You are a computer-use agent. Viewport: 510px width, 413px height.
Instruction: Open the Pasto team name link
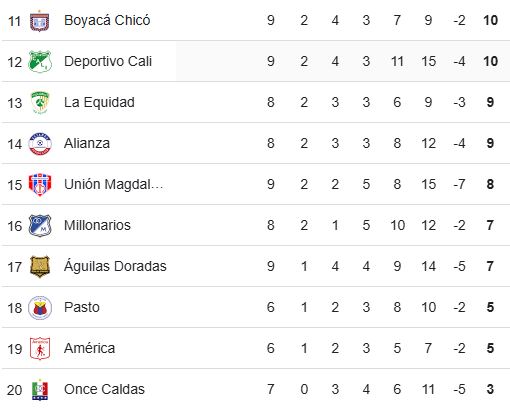point(82,307)
